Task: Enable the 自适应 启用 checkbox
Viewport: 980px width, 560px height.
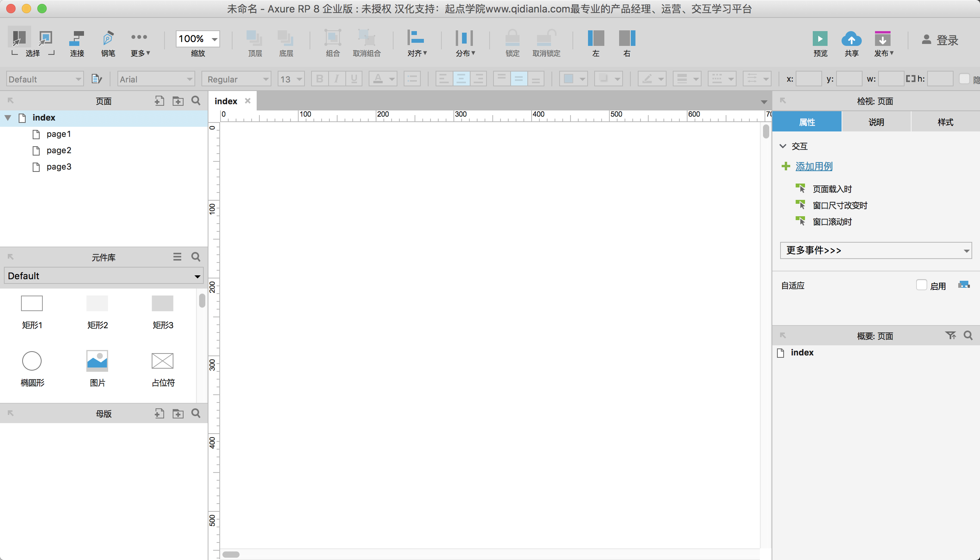Action: pos(921,285)
